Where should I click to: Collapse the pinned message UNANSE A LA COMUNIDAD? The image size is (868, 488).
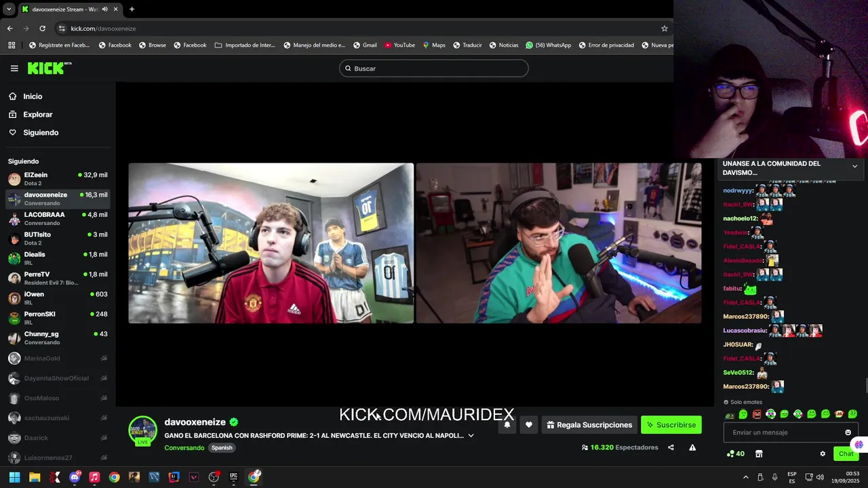point(854,167)
